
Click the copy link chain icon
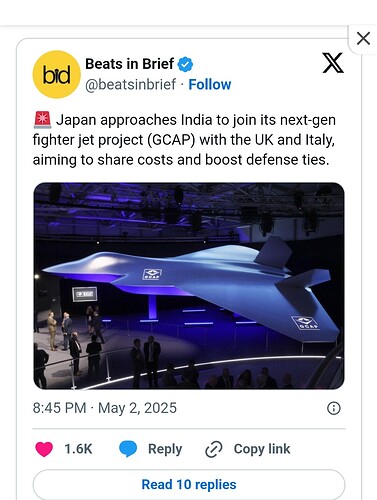coord(214,449)
